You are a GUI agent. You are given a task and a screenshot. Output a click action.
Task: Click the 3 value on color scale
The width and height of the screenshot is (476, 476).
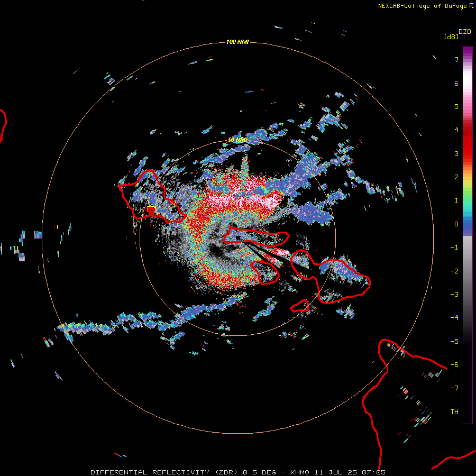(456, 153)
